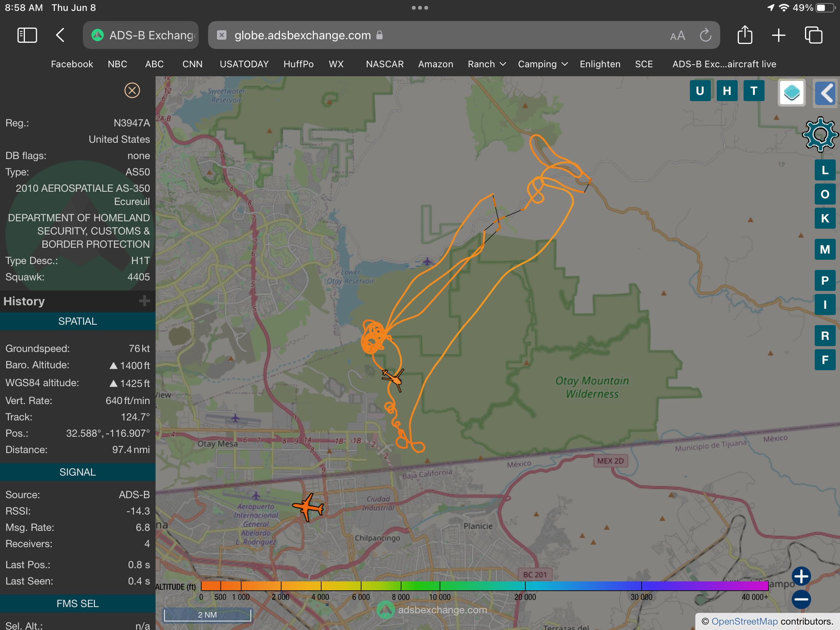Click the position 32.588°, -116.907° value
The width and height of the screenshot is (840, 630).
pos(108,433)
